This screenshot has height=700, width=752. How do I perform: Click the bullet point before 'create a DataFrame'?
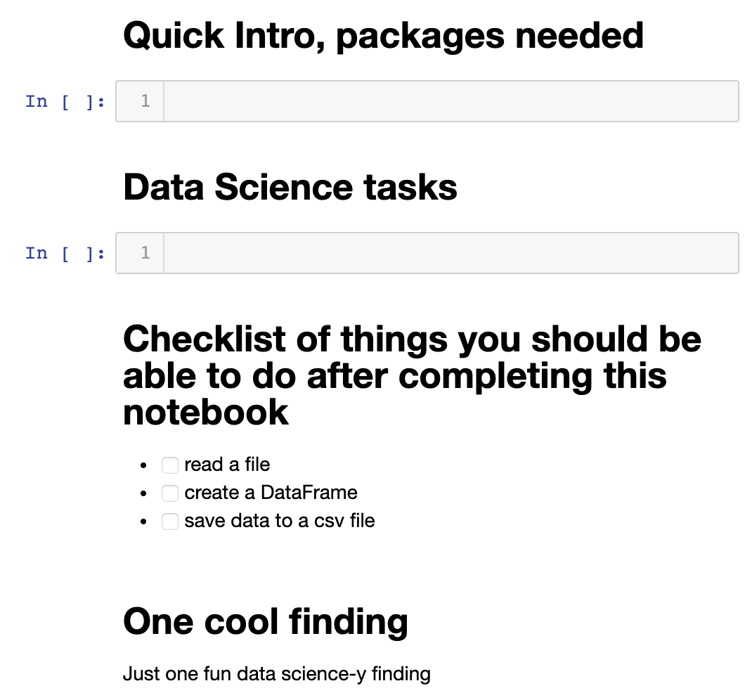click(x=144, y=494)
